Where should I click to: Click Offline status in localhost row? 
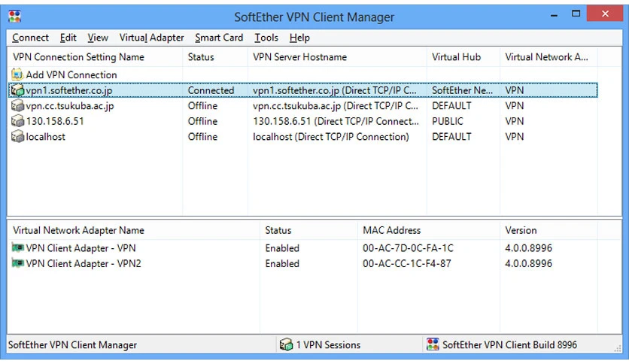[x=202, y=137]
